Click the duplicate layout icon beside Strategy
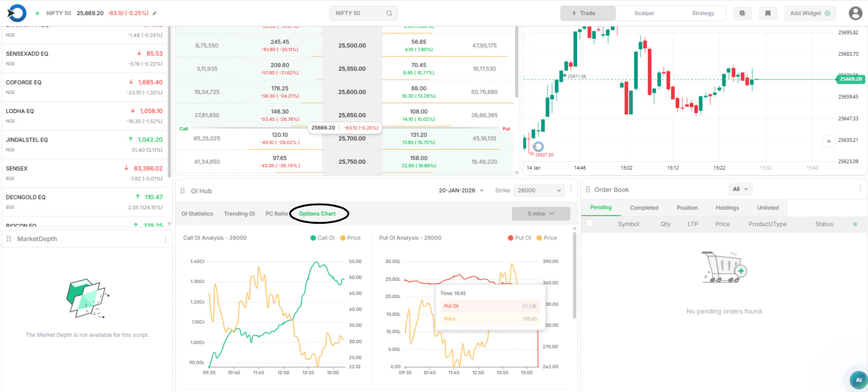 pos(742,13)
